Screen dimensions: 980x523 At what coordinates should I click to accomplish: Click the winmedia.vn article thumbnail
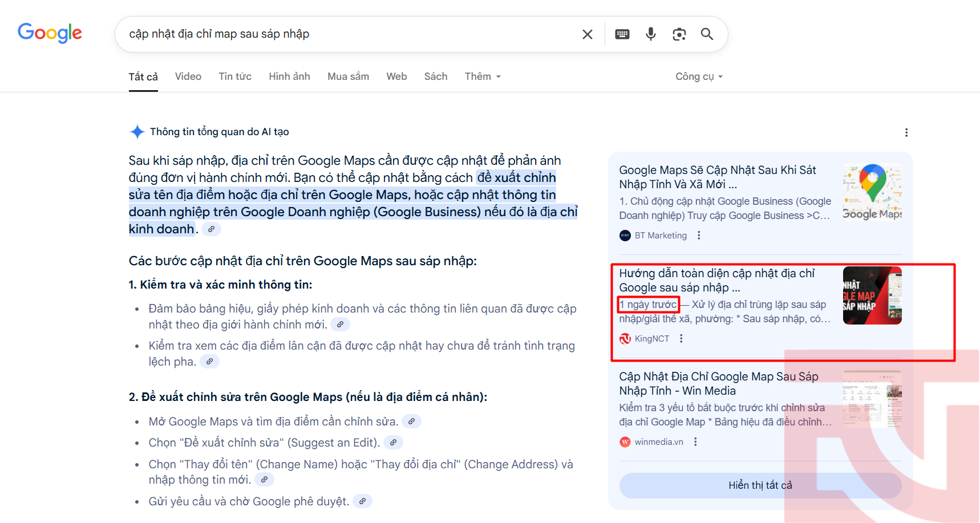872,399
